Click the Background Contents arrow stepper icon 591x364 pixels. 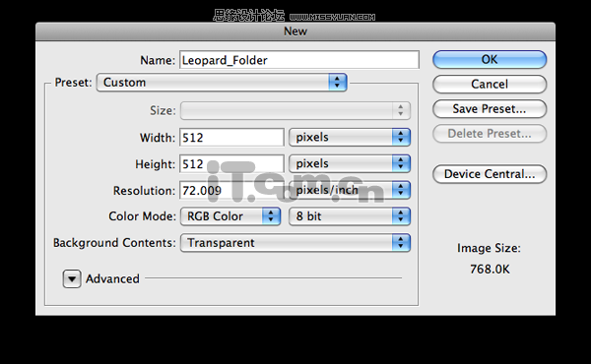401,243
